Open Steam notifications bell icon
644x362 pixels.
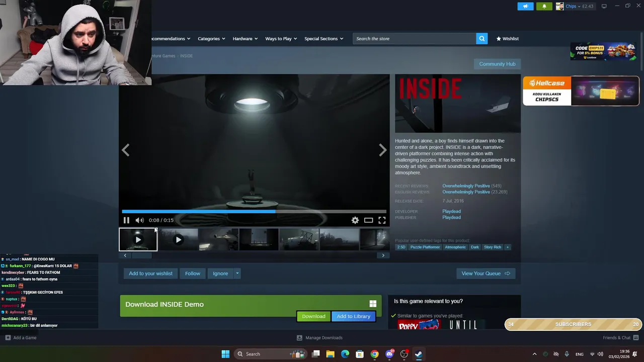[x=544, y=6]
